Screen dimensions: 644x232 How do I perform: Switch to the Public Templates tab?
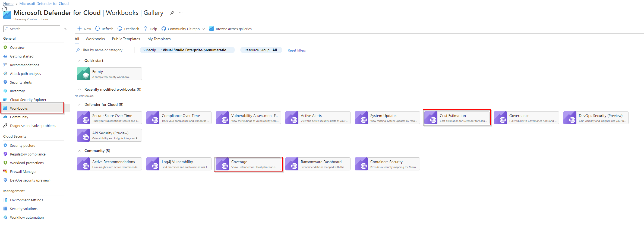pos(126,39)
